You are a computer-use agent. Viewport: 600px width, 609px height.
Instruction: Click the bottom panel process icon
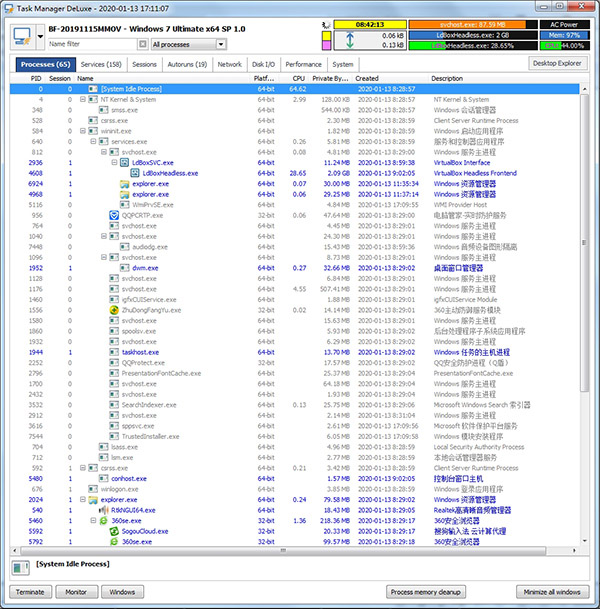[20, 568]
